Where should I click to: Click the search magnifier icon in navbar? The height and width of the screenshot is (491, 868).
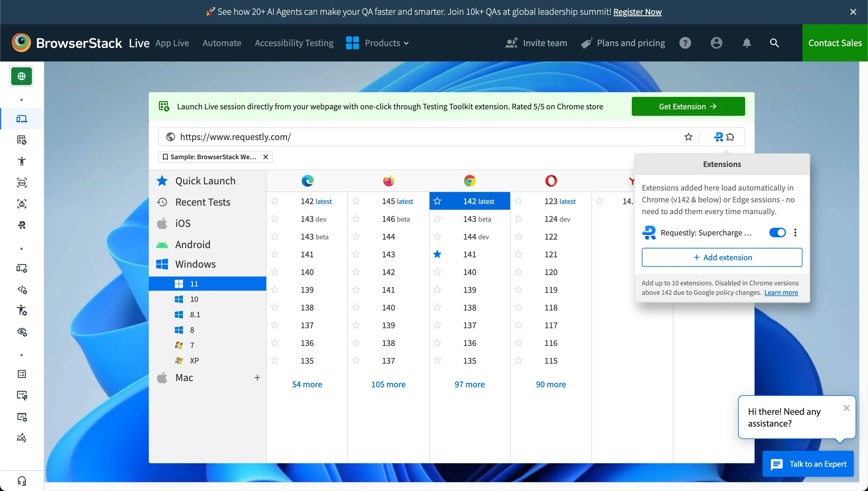coord(774,43)
